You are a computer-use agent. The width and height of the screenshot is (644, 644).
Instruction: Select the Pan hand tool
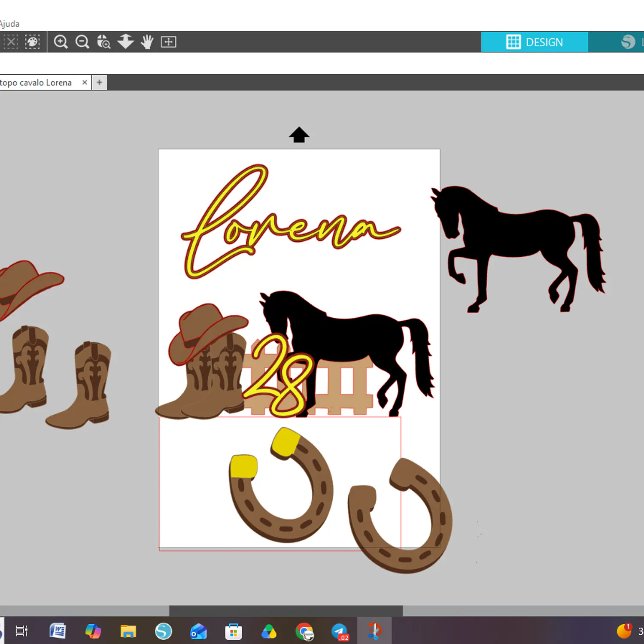pos(147,42)
